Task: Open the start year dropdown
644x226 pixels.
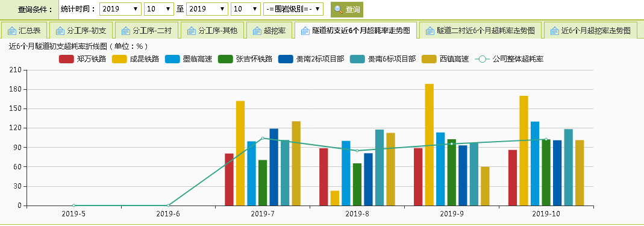Action: point(120,9)
